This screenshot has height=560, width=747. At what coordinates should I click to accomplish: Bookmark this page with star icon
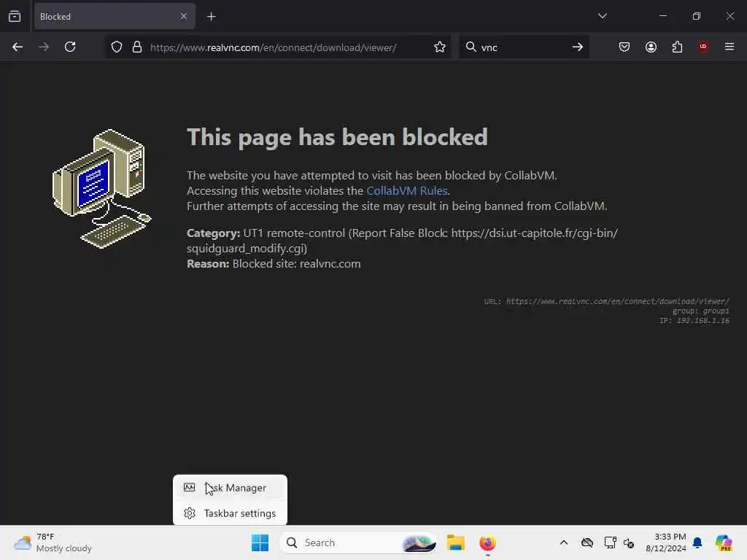(x=440, y=47)
